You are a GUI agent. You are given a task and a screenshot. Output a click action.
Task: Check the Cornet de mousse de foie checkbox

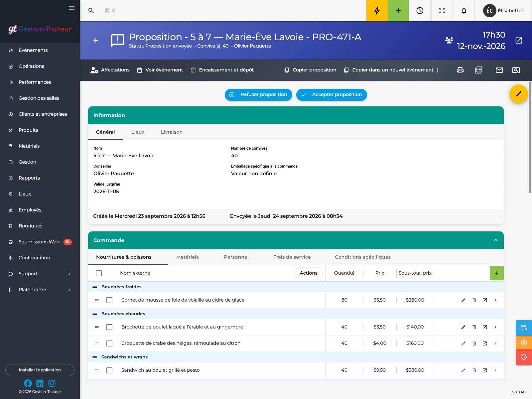[x=109, y=300]
